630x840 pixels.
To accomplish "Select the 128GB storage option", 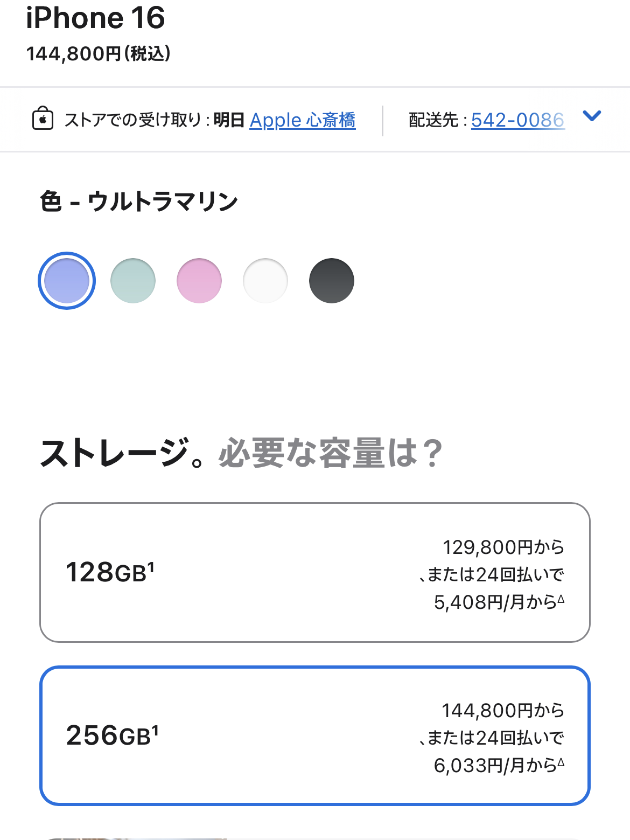I will (x=315, y=572).
